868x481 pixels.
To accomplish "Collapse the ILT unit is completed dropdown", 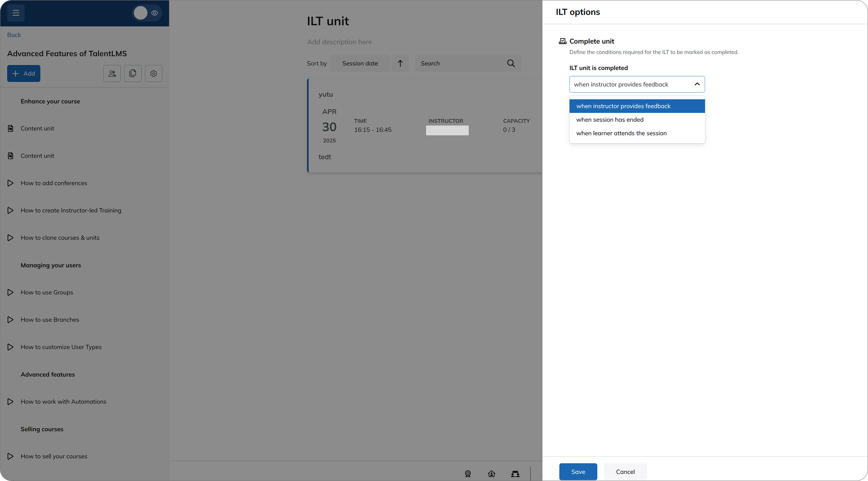I will tap(637, 84).
